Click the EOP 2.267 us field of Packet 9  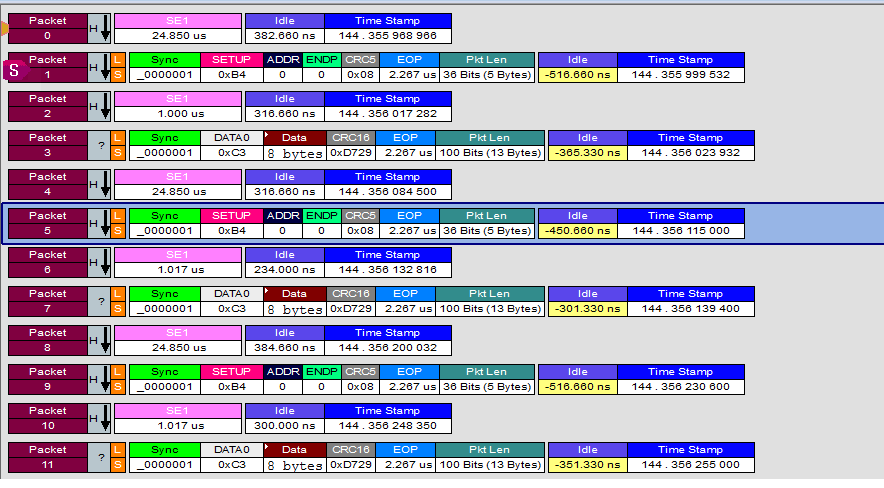pos(410,379)
